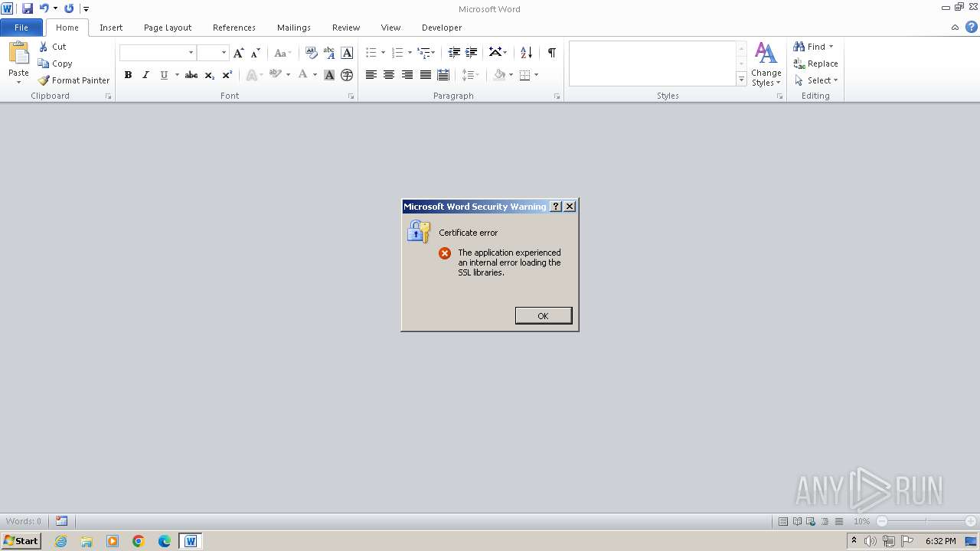This screenshot has height=551, width=980.
Task: Click the zoom percentage 10% label
Action: [862, 521]
